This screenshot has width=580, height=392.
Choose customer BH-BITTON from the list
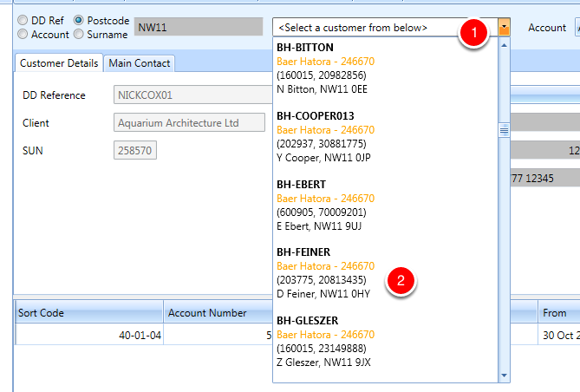click(x=385, y=69)
